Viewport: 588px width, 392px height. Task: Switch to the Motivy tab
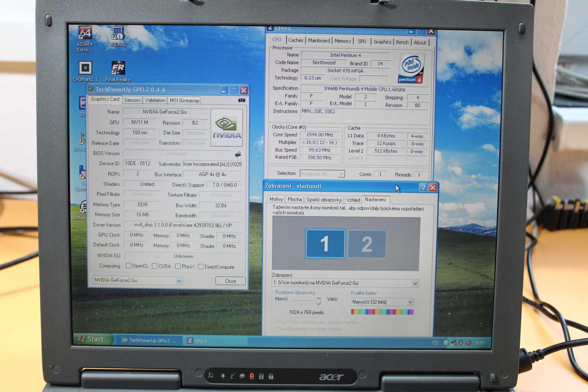click(276, 199)
